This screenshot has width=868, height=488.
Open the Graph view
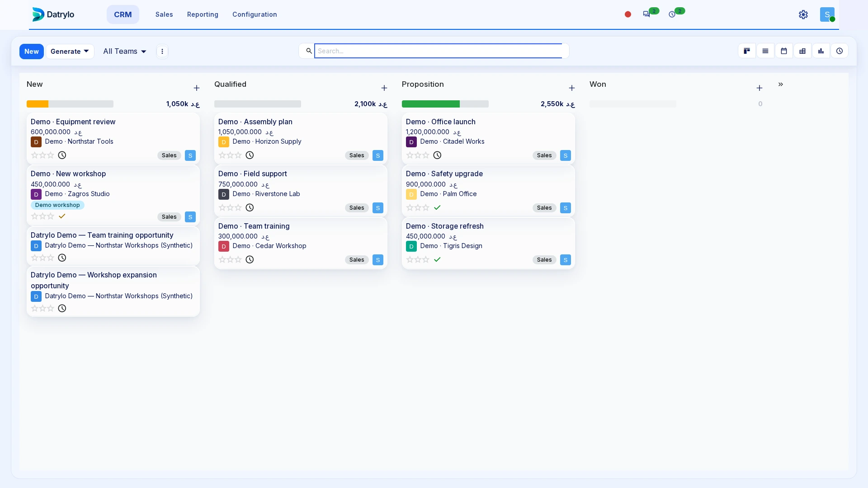pos(821,51)
